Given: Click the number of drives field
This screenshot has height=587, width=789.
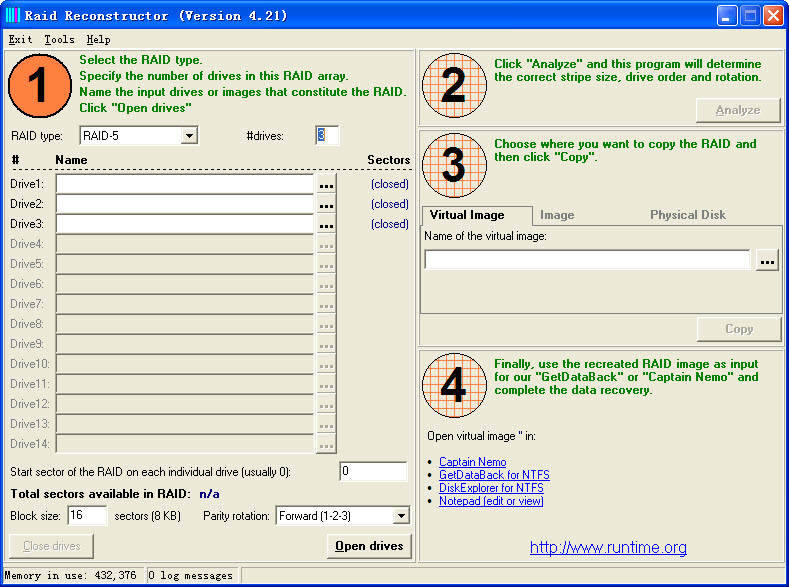Looking at the screenshot, I should click(x=327, y=136).
